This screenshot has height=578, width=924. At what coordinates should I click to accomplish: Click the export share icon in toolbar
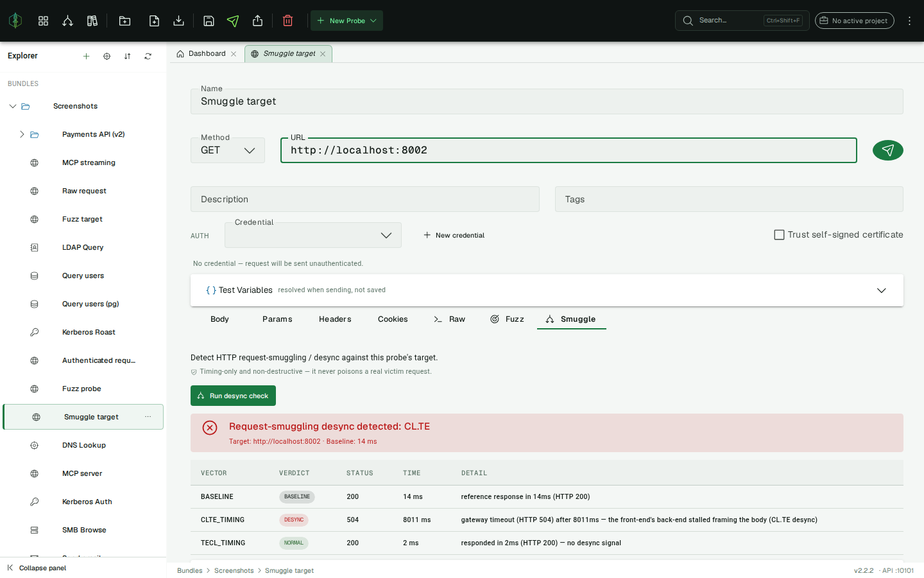(x=257, y=21)
